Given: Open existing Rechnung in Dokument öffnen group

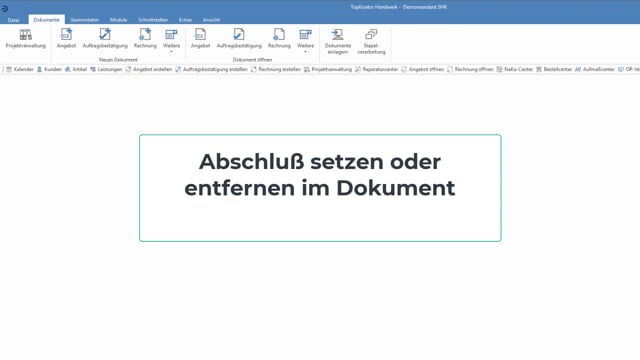Looking at the screenshot, I should pos(279,39).
